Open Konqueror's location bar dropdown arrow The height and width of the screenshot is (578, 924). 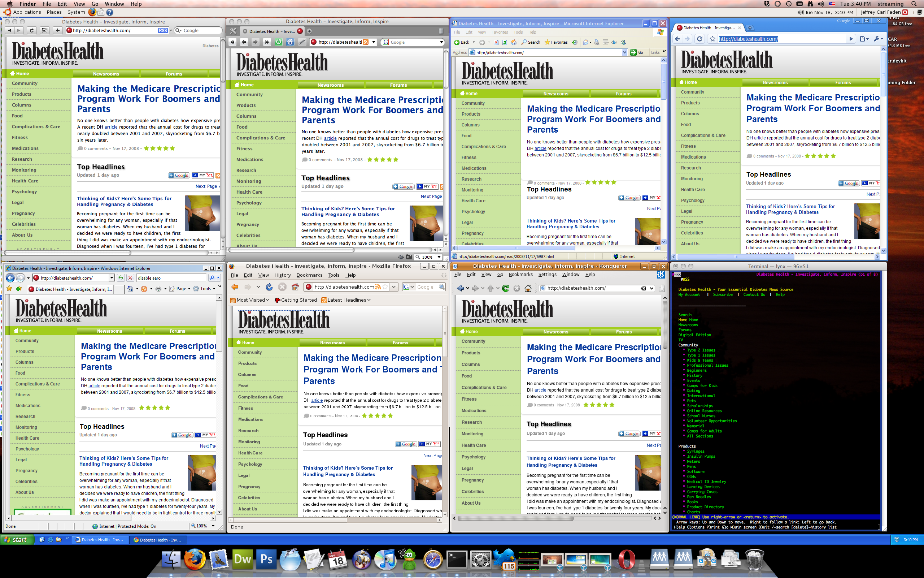pos(651,288)
